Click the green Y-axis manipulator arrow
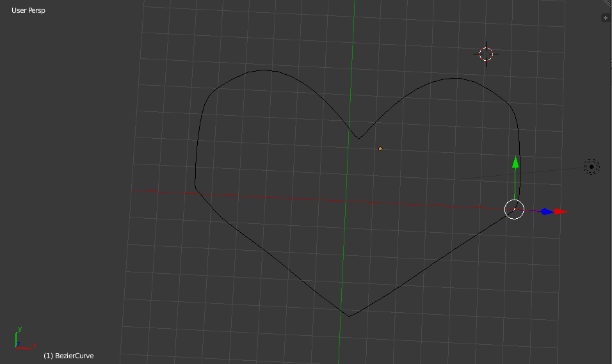Screen dimensions: 612x364 pos(515,162)
